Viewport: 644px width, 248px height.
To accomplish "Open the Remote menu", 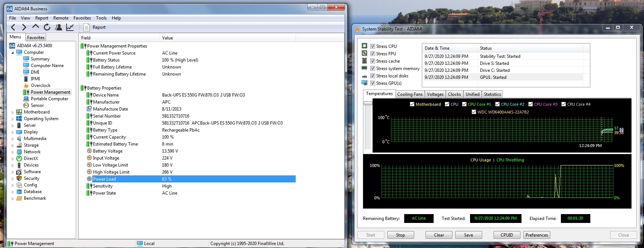I will coord(61,18).
